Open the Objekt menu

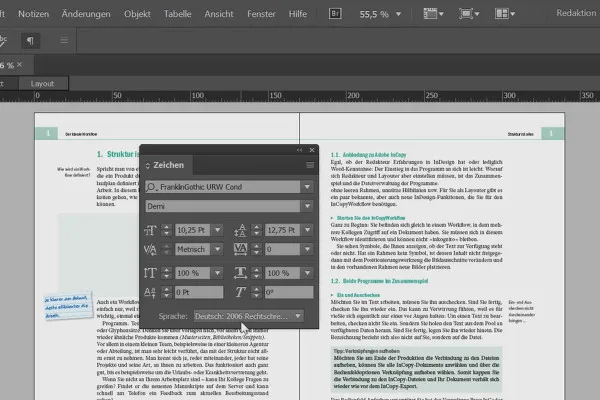[x=137, y=14]
